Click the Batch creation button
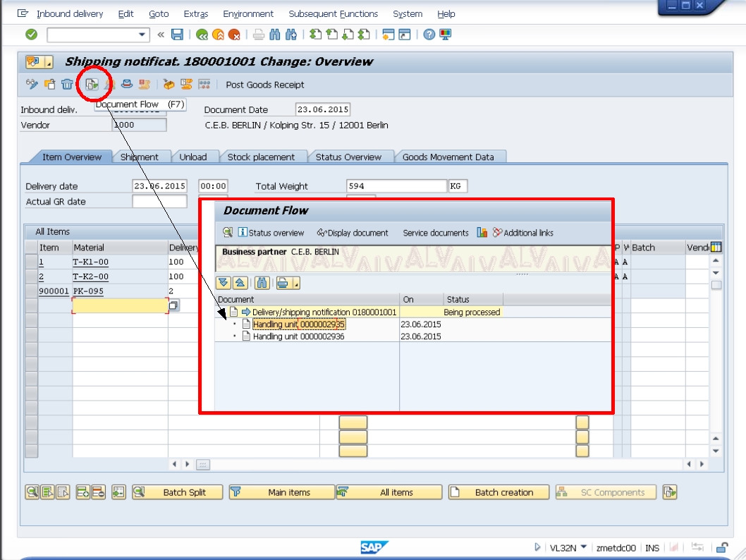 pos(497,492)
